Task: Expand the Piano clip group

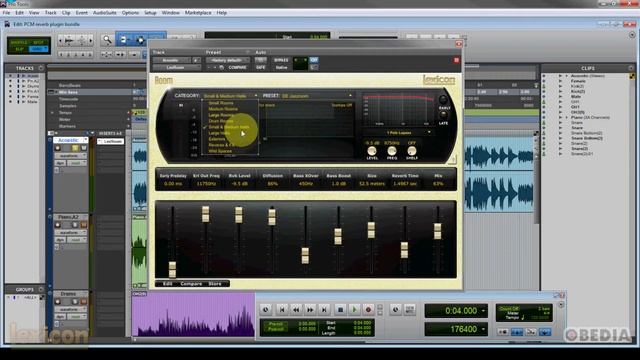Action: tap(566, 118)
